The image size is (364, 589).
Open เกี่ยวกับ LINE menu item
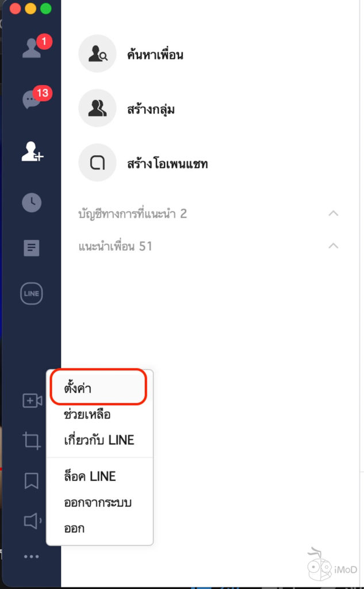tap(99, 440)
